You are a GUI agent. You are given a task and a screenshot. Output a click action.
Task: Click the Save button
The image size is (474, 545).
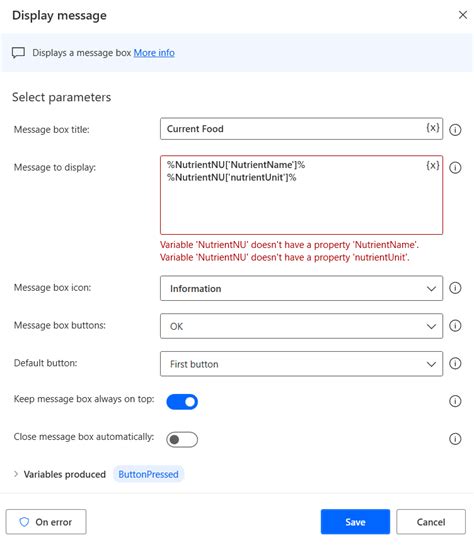[355, 522]
